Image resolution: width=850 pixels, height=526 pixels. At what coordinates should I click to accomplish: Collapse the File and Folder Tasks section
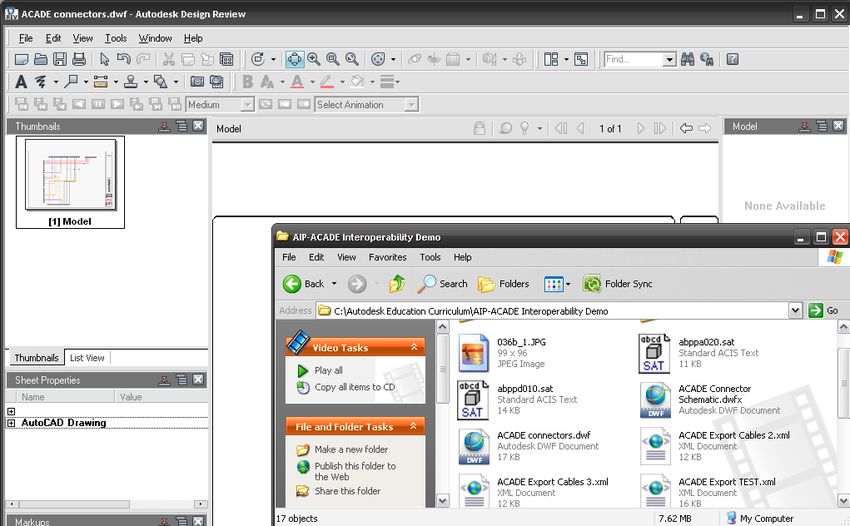pos(414,426)
